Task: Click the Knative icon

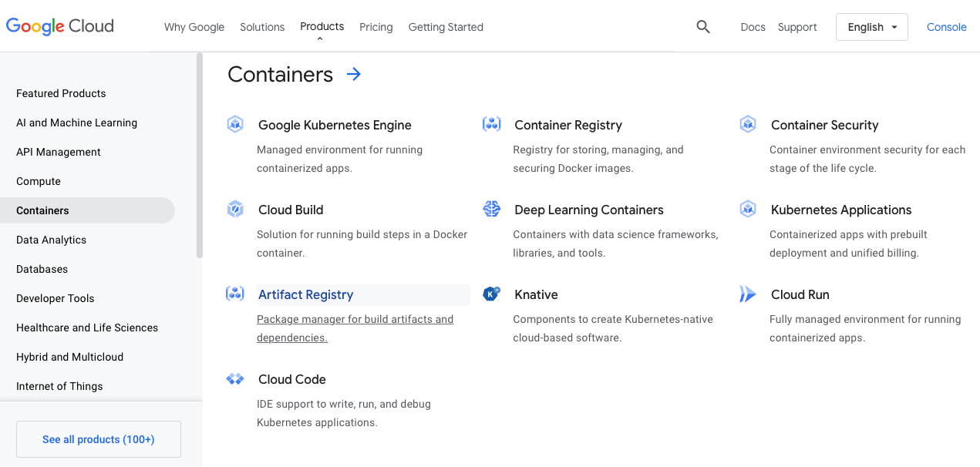Action: (491, 293)
